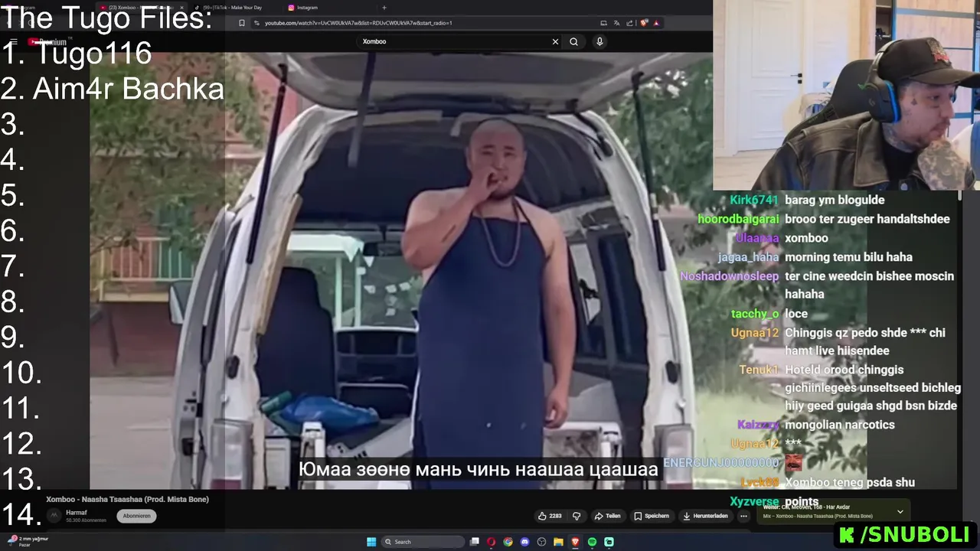Click the 50.300 Abonnenten subscriber count
Image resolution: width=980 pixels, height=551 pixels.
[x=86, y=520]
